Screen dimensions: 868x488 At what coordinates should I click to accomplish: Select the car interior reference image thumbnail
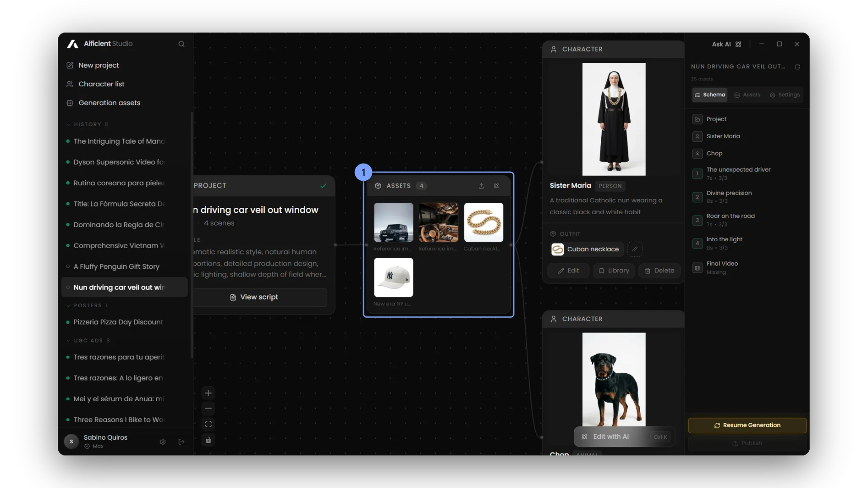(x=439, y=222)
